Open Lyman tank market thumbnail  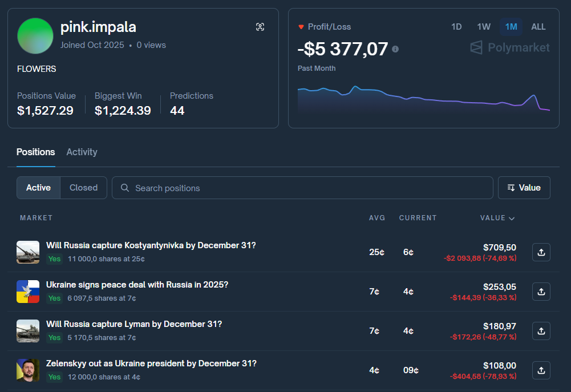[28, 331]
